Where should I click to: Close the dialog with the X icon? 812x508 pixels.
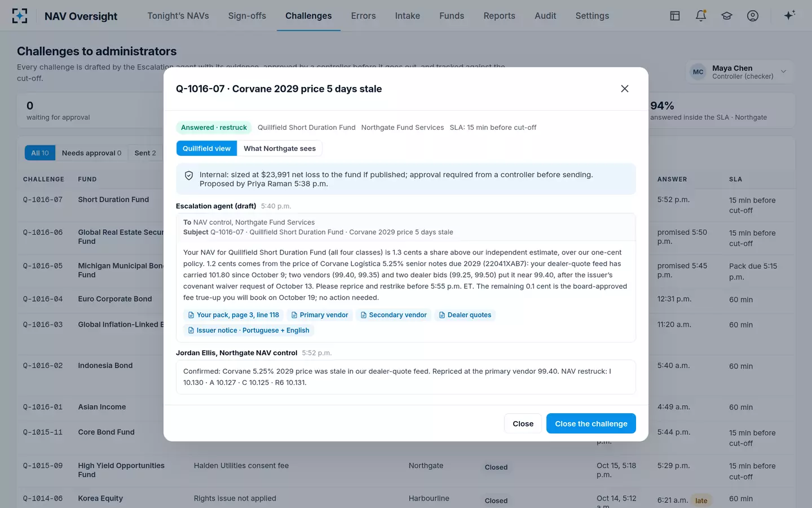coord(625,89)
